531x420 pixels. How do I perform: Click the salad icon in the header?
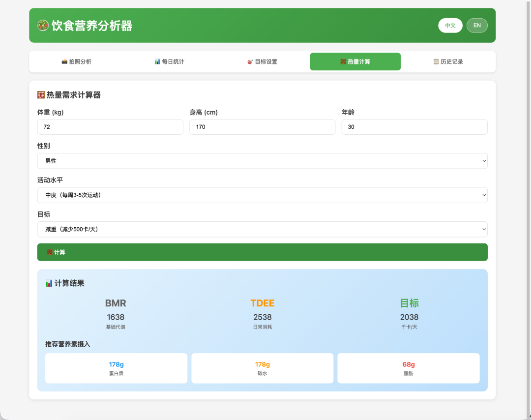(43, 25)
